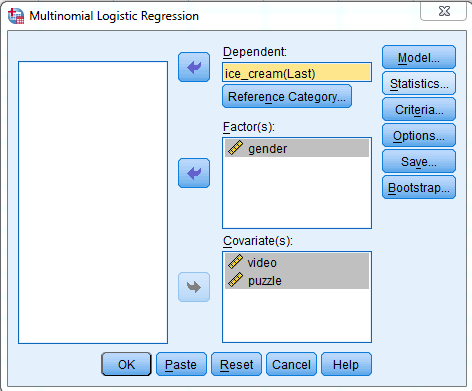The image size is (472, 391).
Task: Click OK to run the regression
Action: [x=126, y=364]
